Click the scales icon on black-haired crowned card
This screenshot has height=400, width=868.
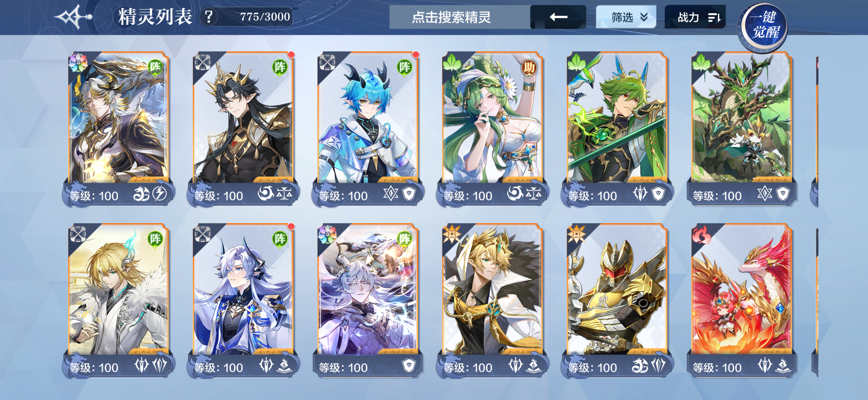[284, 194]
